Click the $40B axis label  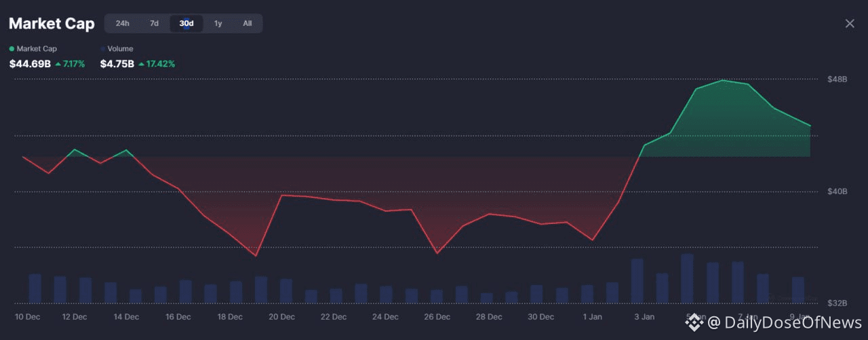click(x=837, y=191)
